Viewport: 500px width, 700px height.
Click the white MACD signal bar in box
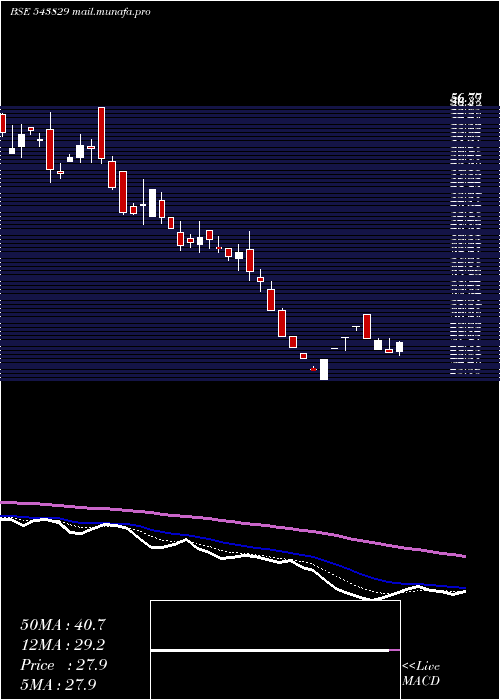point(270,650)
